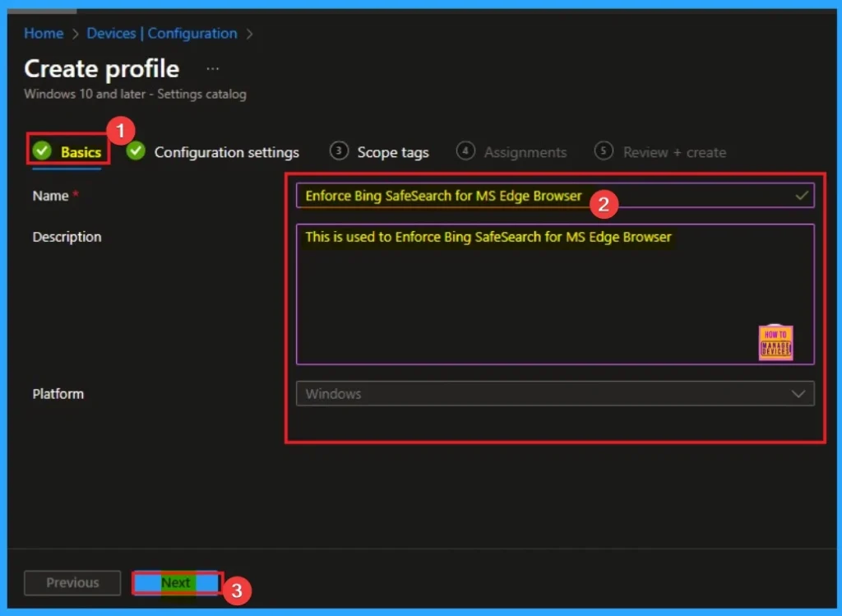Open the Home breadcrumb link
The image size is (842, 616).
pos(44,33)
